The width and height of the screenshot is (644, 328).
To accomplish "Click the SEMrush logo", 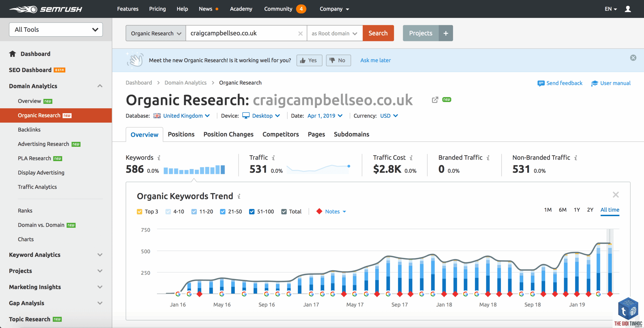I will click(46, 9).
